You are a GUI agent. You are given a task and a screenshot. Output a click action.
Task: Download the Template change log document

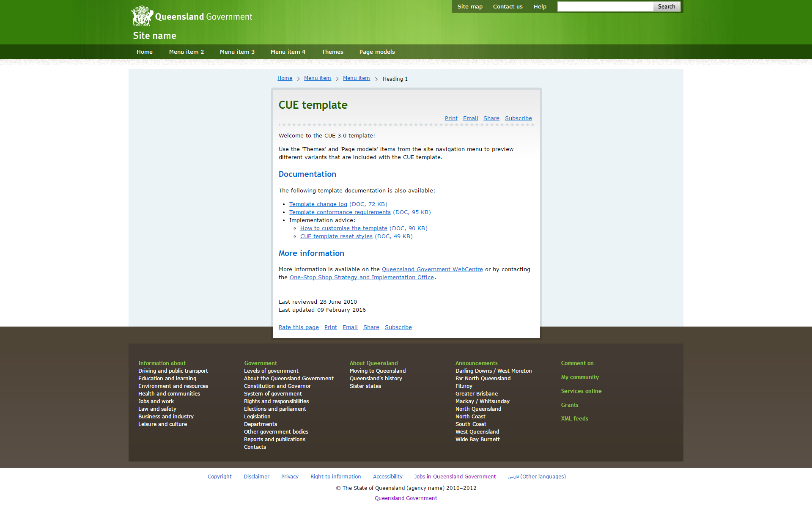pyautogui.click(x=318, y=204)
